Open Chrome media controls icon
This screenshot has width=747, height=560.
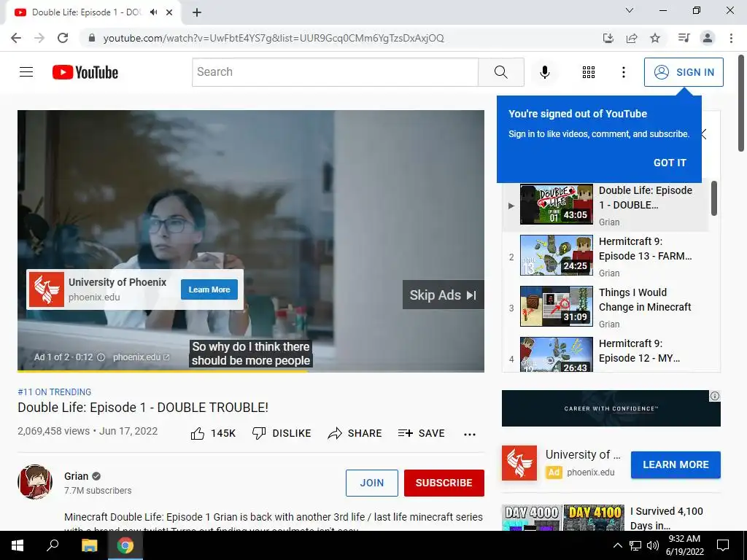pyautogui.click(x=684, y=38)
